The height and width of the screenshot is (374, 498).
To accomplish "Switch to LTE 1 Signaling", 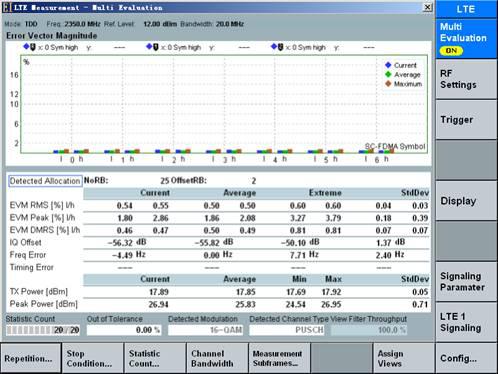I will coord(466,322).
